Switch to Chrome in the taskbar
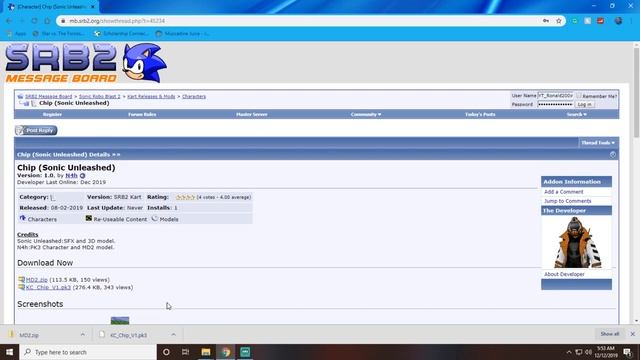 226,352
